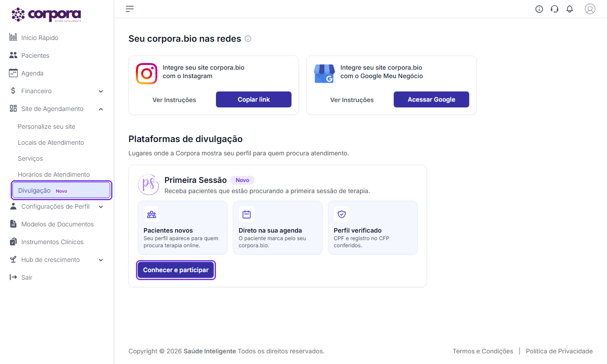Open the Política de Privacidade link
607x364 pixels.
point(559,351)
